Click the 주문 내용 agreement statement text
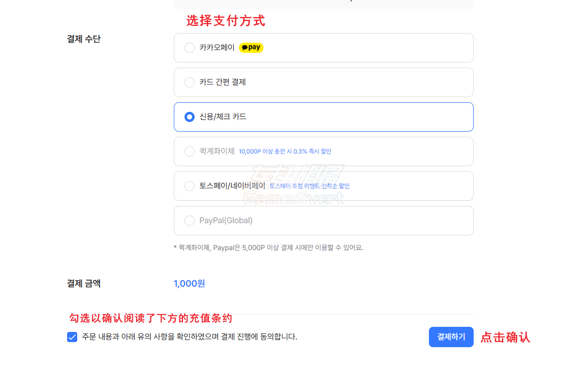588x368 pixels. (x=190, y=336)
